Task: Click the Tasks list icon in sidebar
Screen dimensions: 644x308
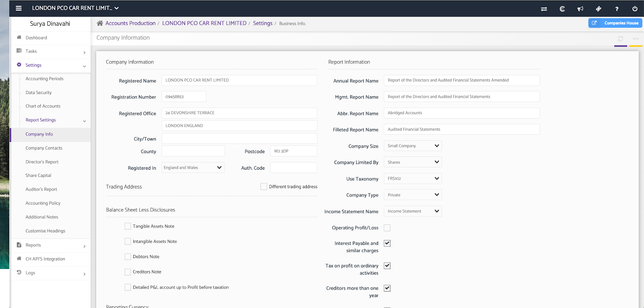Action: click(x=19, y=51)
